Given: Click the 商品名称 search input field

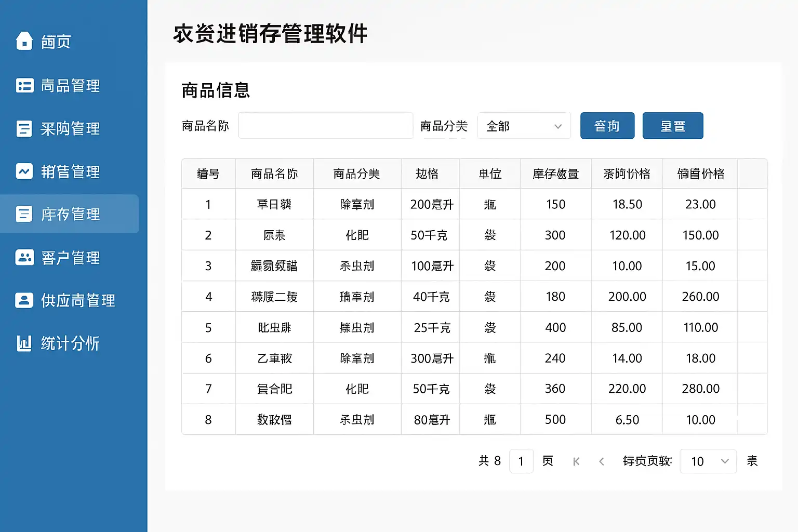Looking at the screenshot, I should pyautogui.click(x=325, y=126).
